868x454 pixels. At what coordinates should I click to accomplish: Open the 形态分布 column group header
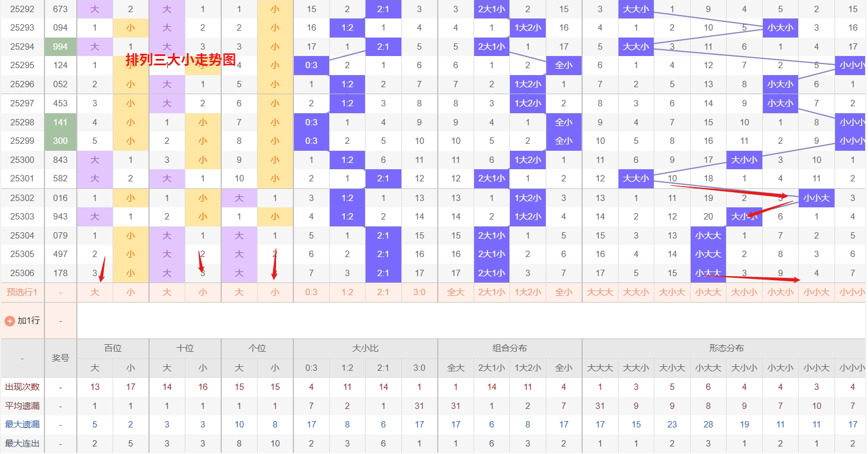click(x=726, y=348)
